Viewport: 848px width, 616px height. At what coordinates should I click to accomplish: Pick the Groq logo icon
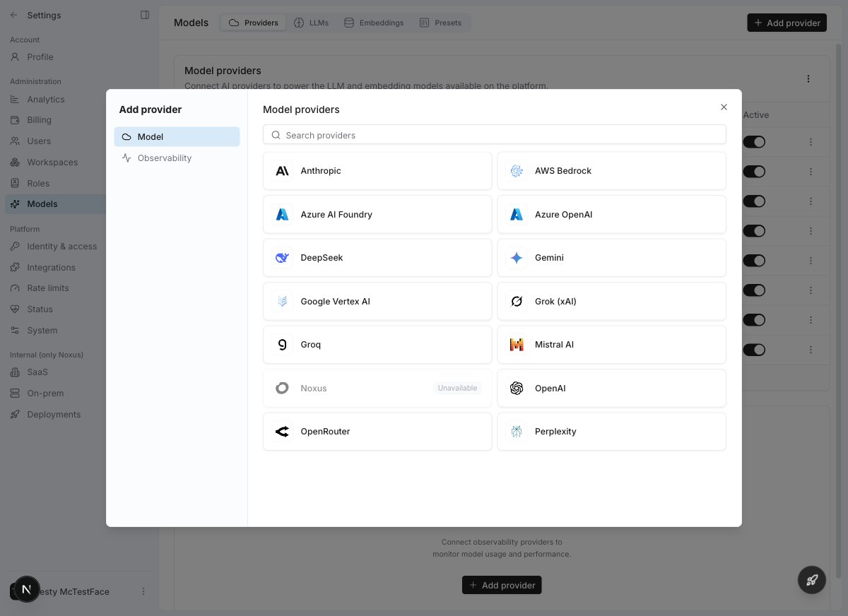pyautogui.click(x=282, y=345)
